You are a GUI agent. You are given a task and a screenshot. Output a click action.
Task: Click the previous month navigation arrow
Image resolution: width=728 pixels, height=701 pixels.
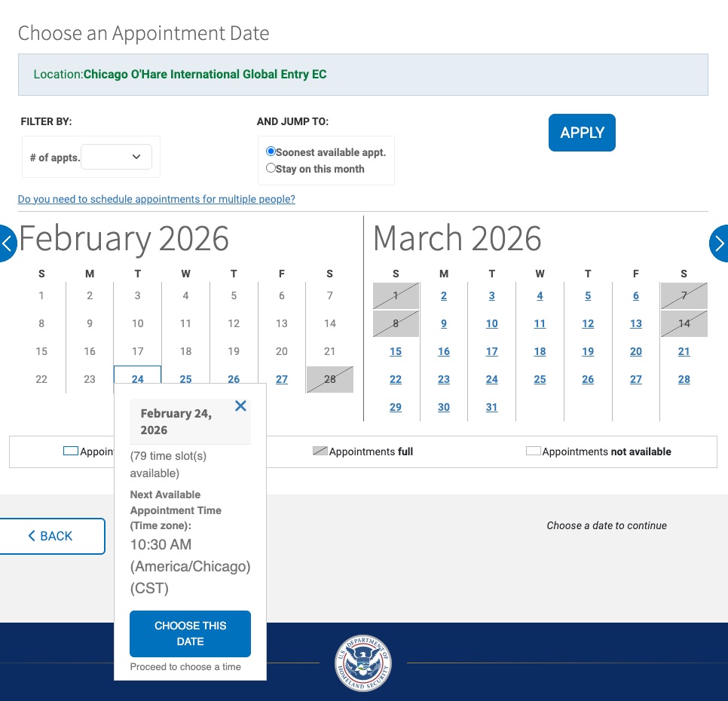point(6,243)
